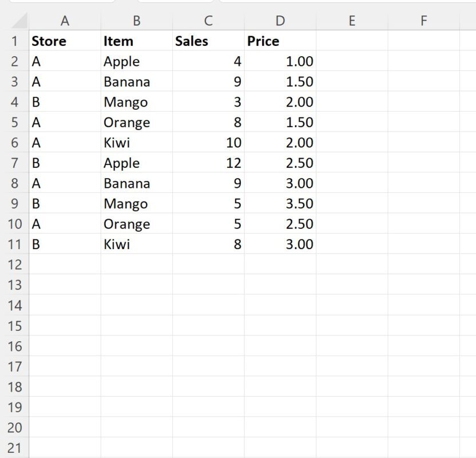Screen dimensions: 476x458
Task: Select row header 11
Action: 14,244
